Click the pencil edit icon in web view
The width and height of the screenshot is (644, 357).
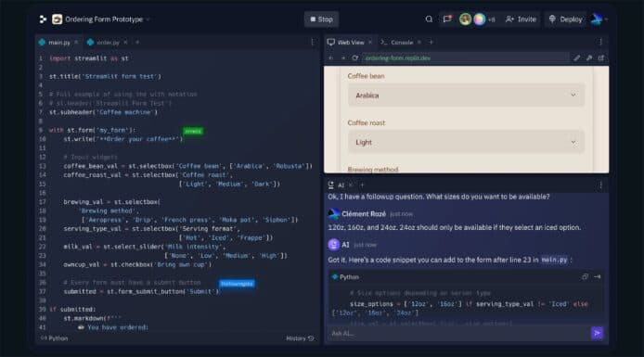point(576,58)
